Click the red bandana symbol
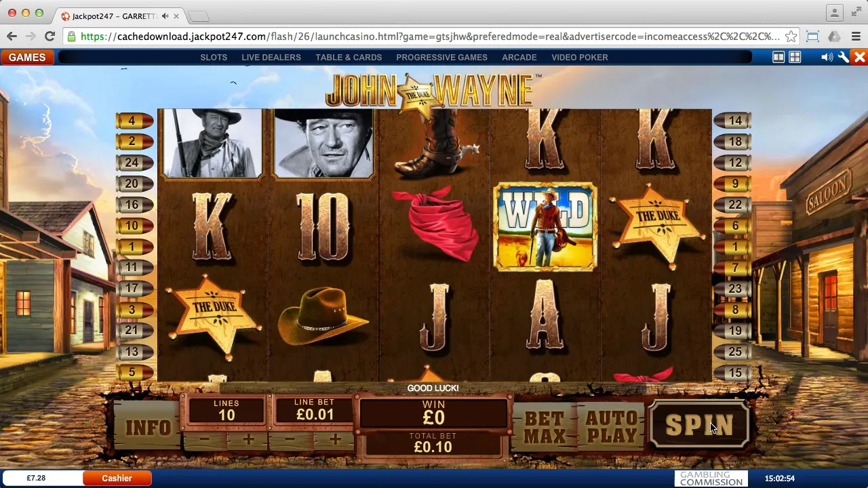The image size is (868, 488). (x=435, y=224)
